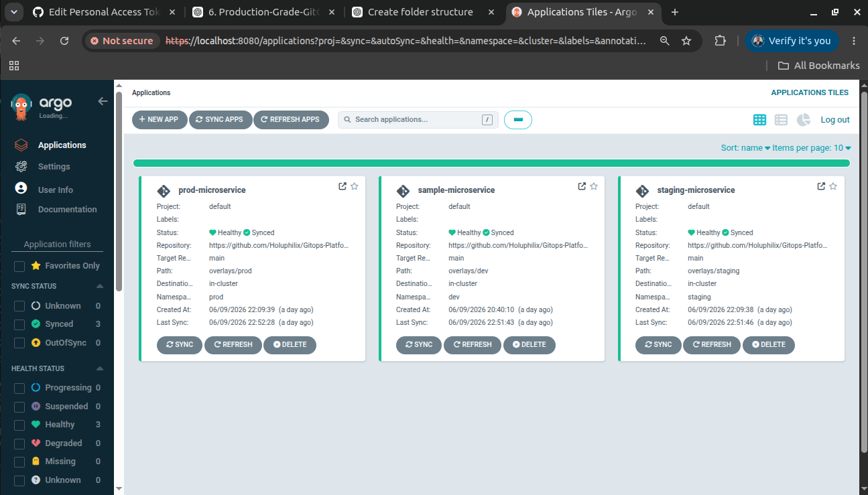Bookmark this page with star icon
This screenshot has height=495, width=868.
[x=686, y=41]
